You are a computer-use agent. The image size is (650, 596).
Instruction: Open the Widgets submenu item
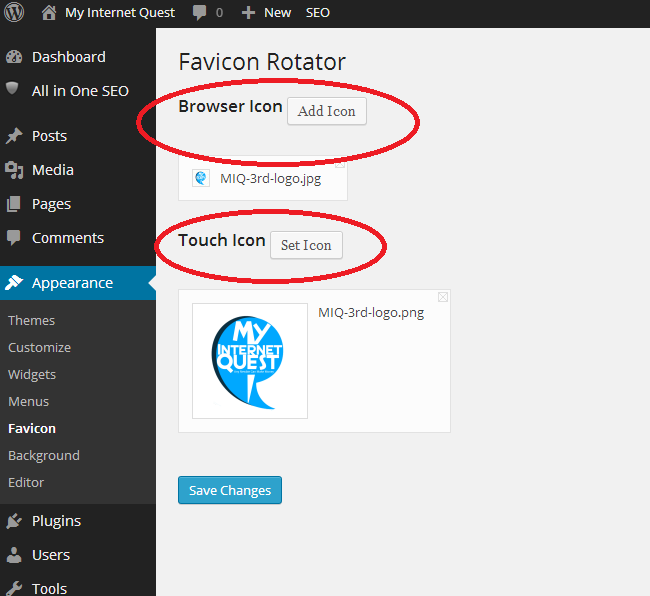tap(32, 375)
